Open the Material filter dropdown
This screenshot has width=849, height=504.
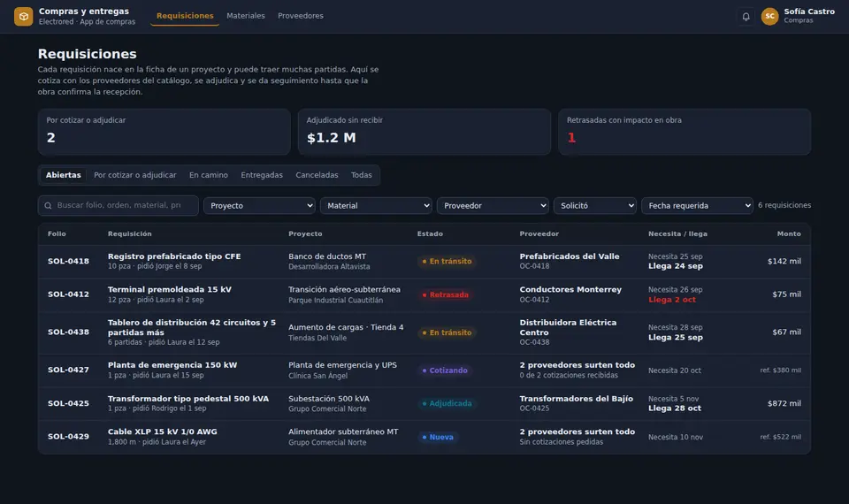(377, 206)
